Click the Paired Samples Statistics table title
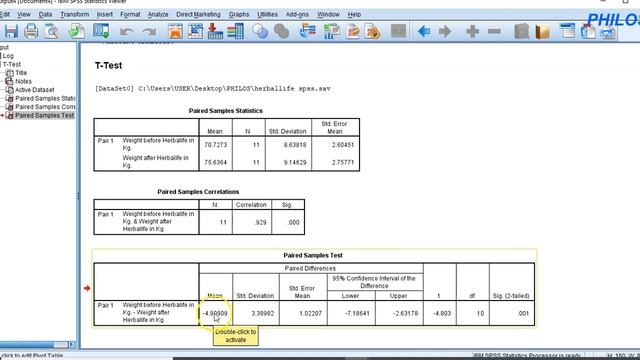640x360 pixels. coord(226,111)
